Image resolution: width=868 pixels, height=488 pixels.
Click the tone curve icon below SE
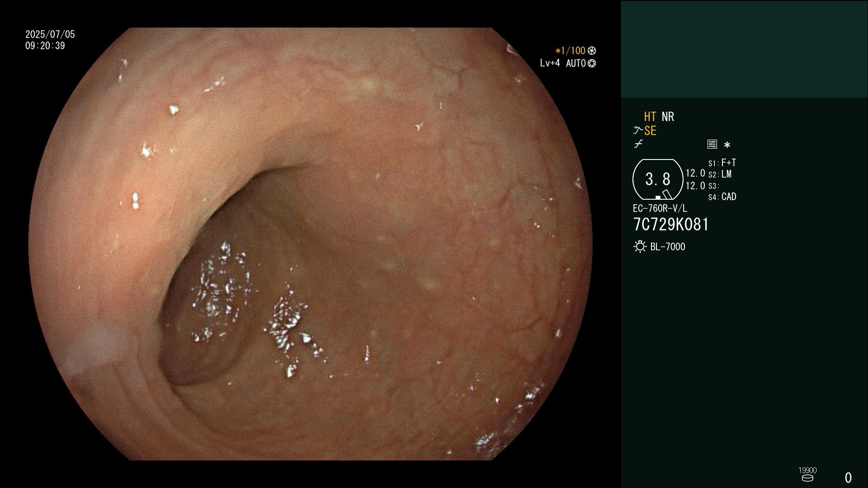[638, 144]
